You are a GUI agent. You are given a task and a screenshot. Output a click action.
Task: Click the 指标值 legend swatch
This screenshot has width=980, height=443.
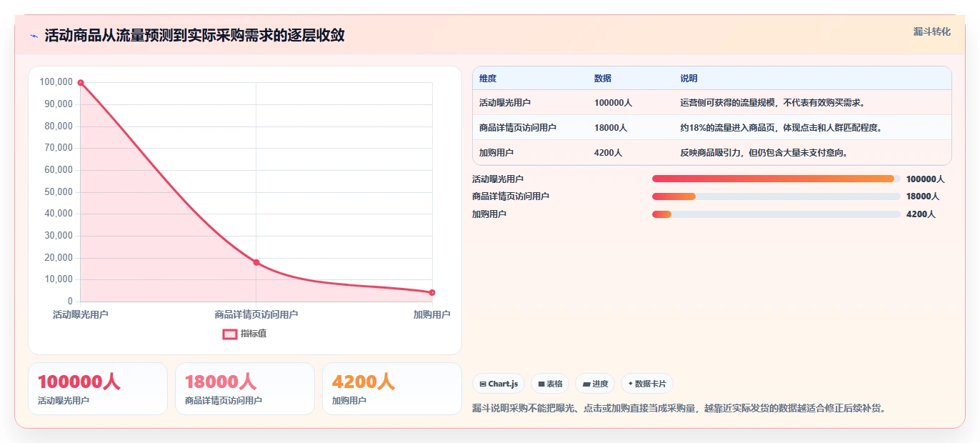pos(230,334)
